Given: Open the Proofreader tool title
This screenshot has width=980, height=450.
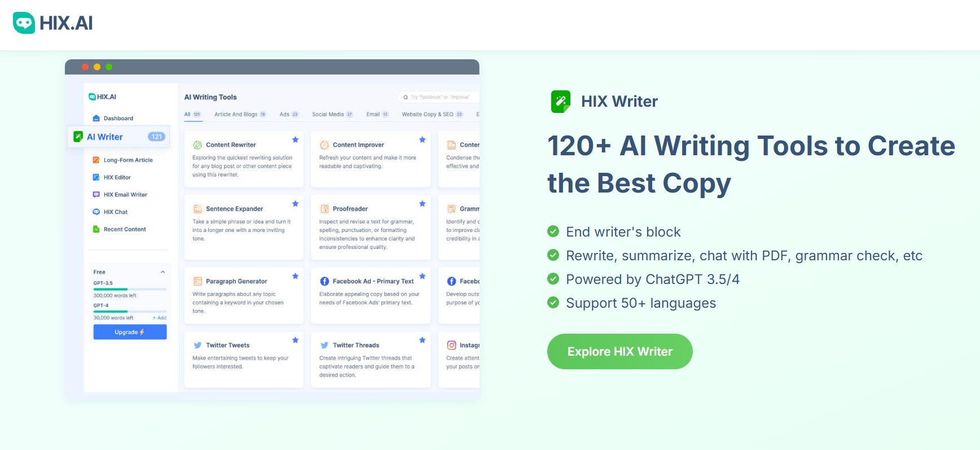Looking at the screenshot, I should point(350,209).
